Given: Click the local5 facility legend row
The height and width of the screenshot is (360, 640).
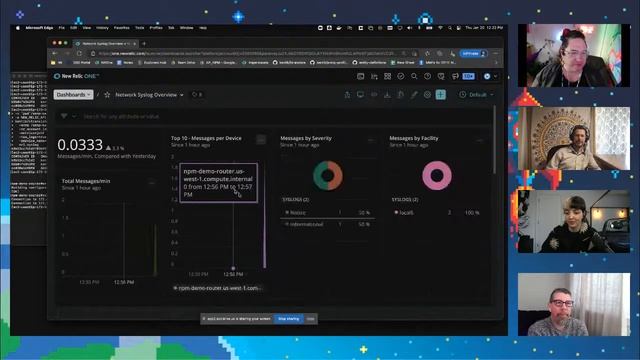Looking at the screenshot, I should pos(436,213).
